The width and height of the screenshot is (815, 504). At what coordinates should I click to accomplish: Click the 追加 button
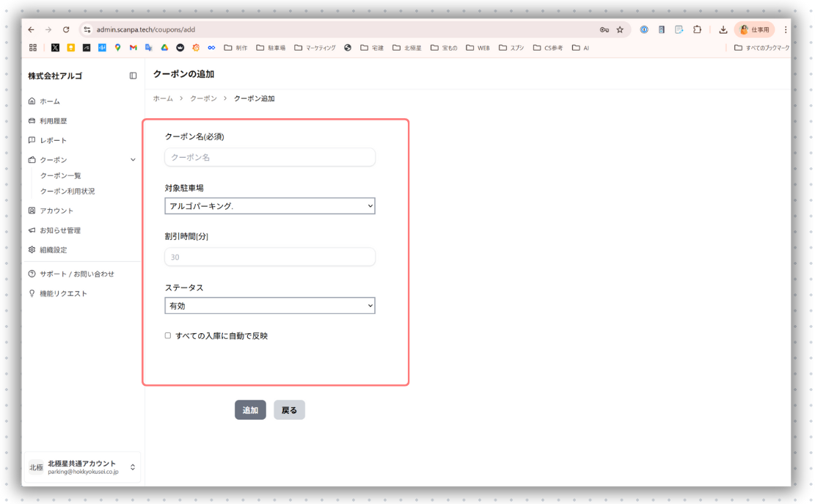pos(250,410)
